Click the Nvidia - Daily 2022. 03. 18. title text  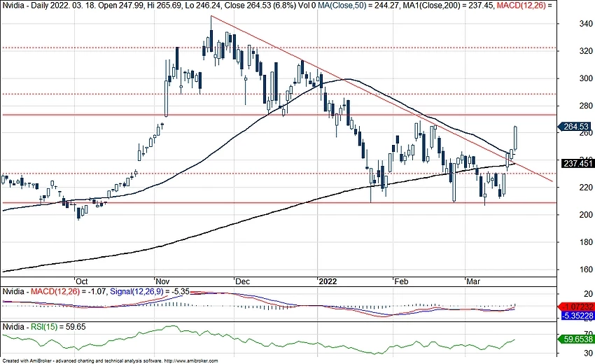tap(44, 6)
